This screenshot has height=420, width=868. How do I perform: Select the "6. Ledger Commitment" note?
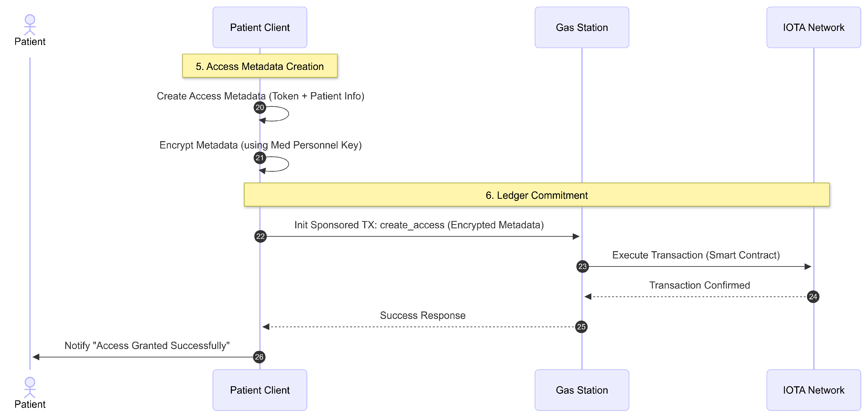(x=536, y=195)
